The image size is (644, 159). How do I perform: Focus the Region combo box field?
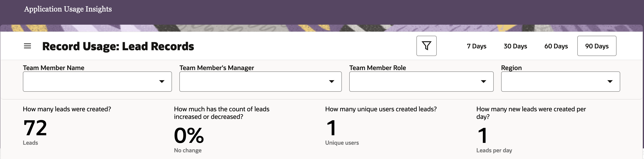point(553,82)
